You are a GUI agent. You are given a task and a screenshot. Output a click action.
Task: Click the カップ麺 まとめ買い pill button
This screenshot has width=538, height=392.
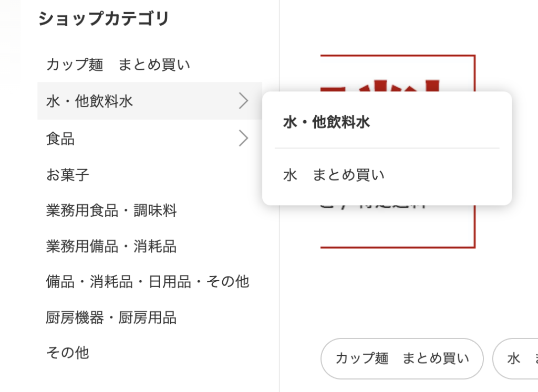(x=401, y=358)
